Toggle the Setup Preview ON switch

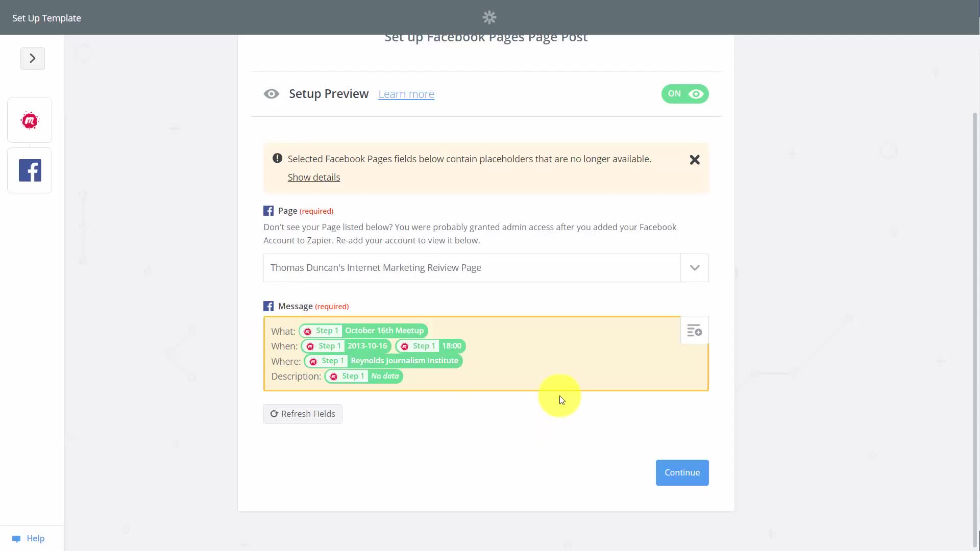685,94
